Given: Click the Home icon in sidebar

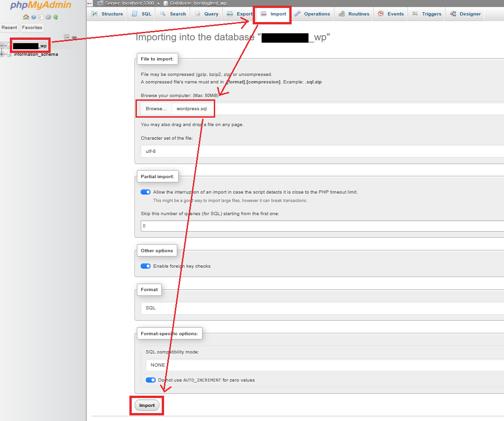Looking at the screenshot, I should [x=26, y=17].
